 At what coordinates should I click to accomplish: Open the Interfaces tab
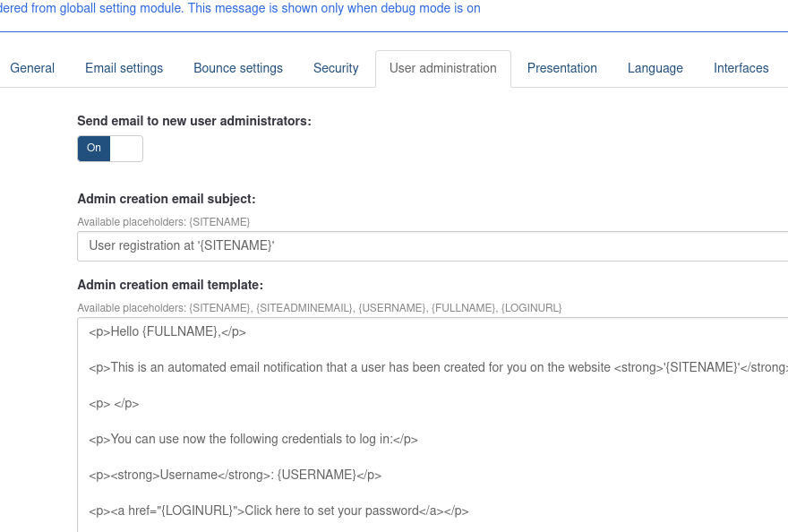coord(741,68)
